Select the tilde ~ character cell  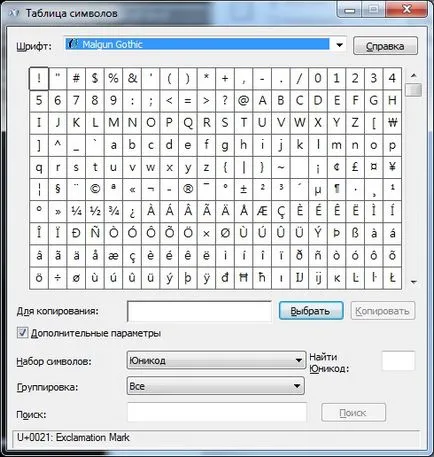[x=281, y=167]
